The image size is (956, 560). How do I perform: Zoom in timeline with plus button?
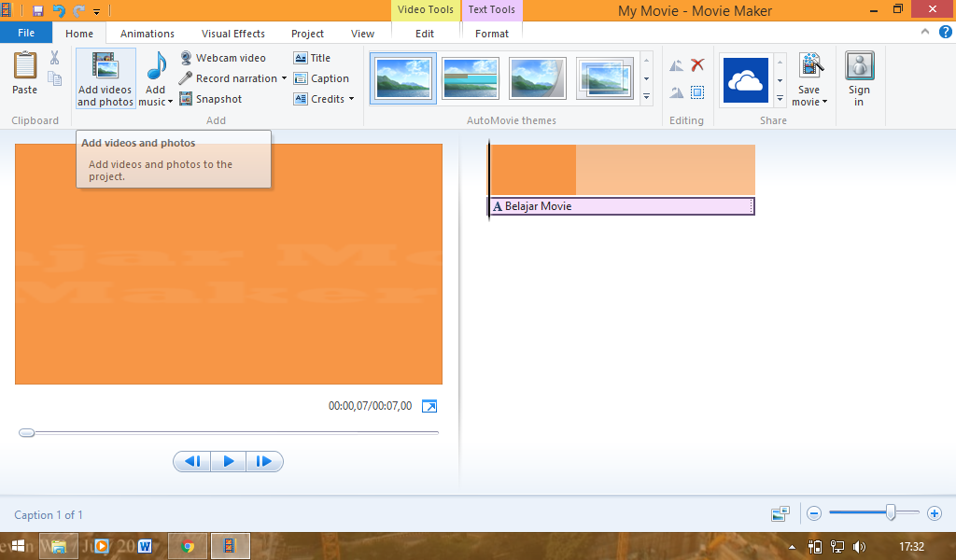point(934,513)
